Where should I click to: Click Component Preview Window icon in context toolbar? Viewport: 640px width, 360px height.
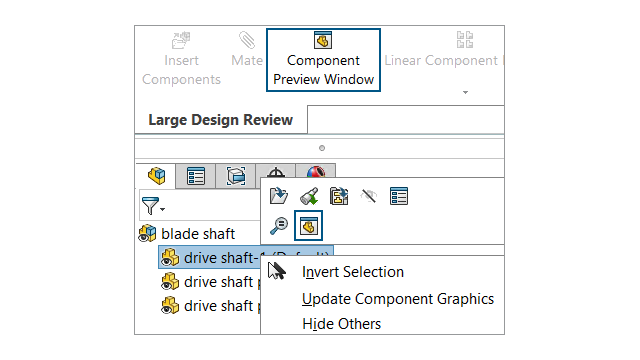309,226
